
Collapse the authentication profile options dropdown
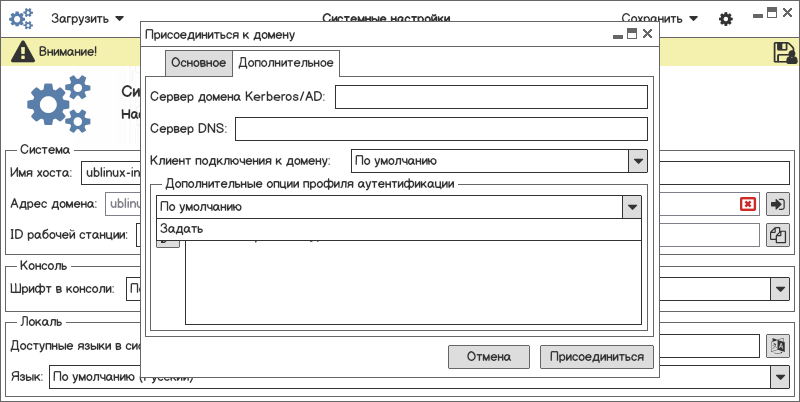630,207
